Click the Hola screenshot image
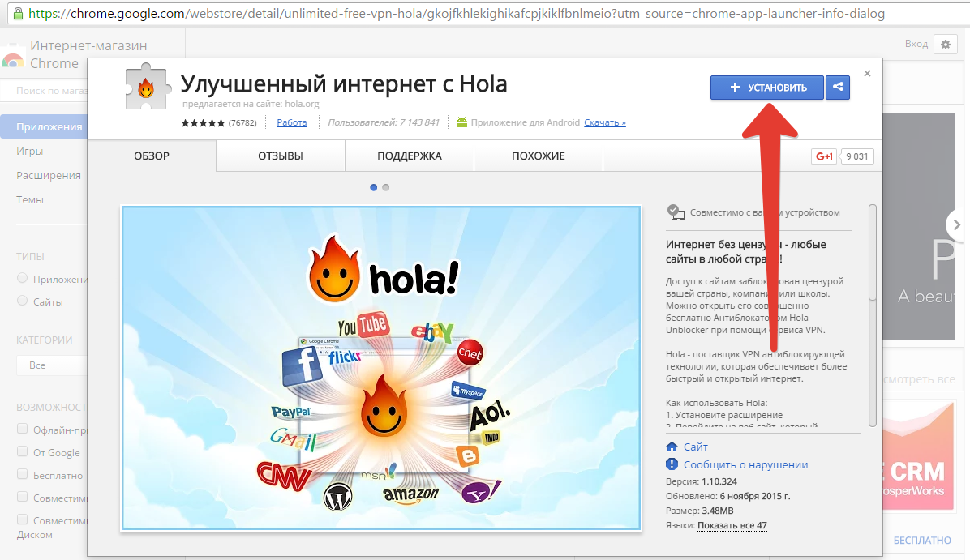Viewport: 970px width, 560px height. click(381, 368)
